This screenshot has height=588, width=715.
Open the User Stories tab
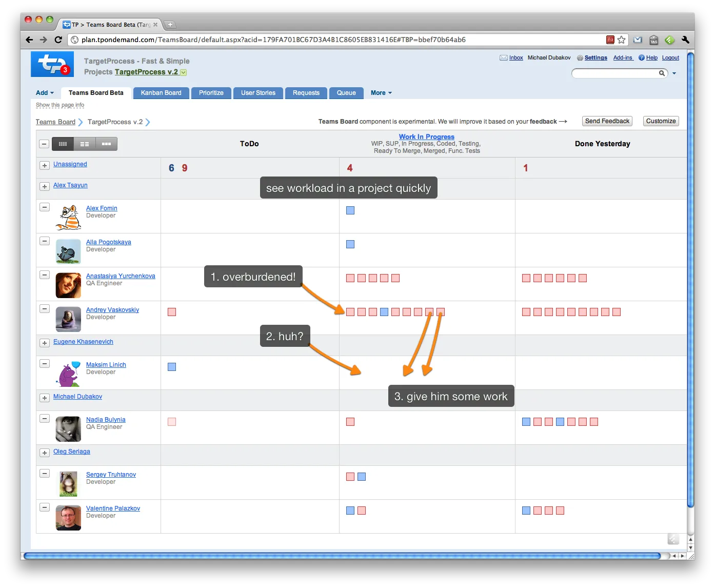point(259,93)
